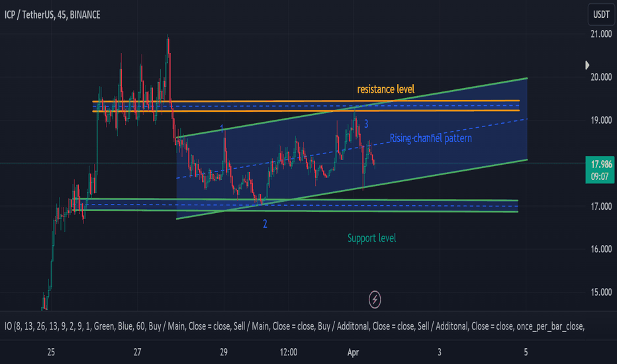Screen dimensions: 617x364
Task: Click the current price label 17.986
Action: point(601,165)
